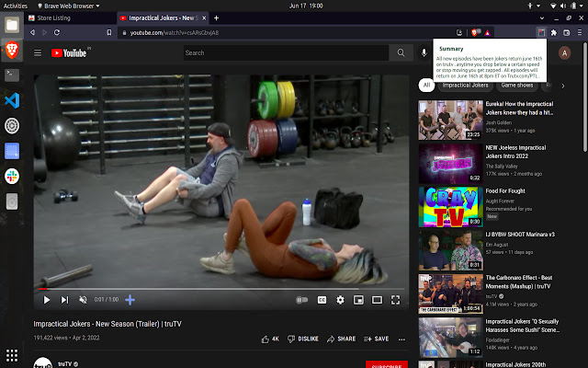The width and height of the screenshot is (588, 368).
Task: Launch Files from the dock
Action: pyautogui.click(x=12, y=25)
